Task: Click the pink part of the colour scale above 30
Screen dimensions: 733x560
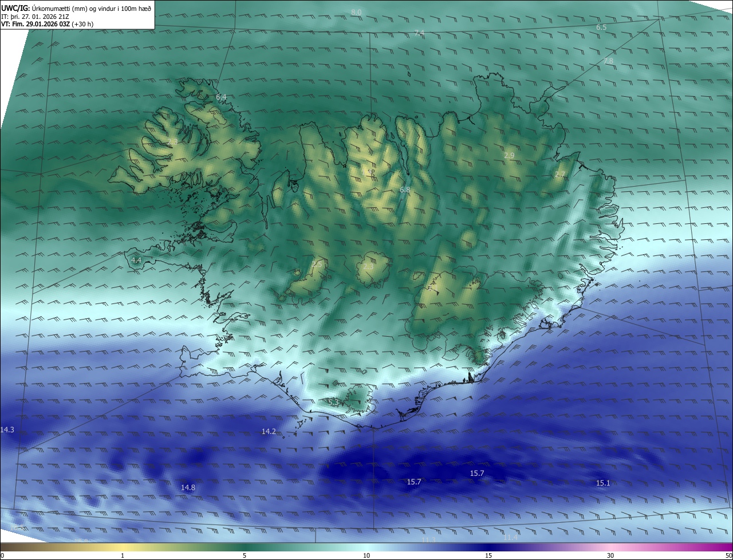Action: pos(610,547)
